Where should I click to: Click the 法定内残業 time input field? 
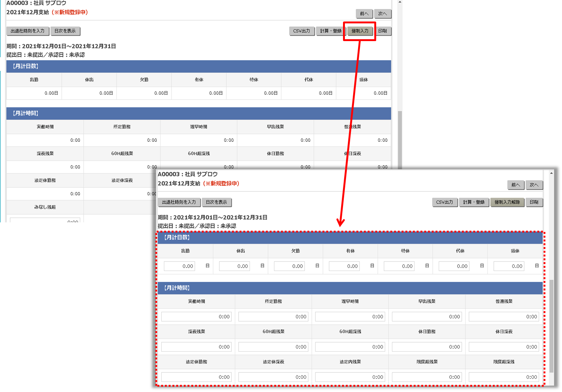350,377
